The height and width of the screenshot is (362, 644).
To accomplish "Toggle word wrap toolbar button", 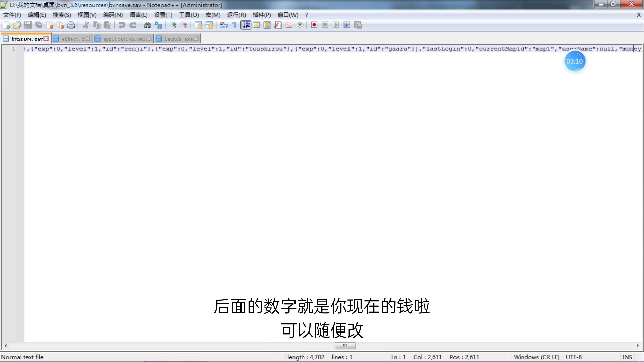I will click(224, 25).
